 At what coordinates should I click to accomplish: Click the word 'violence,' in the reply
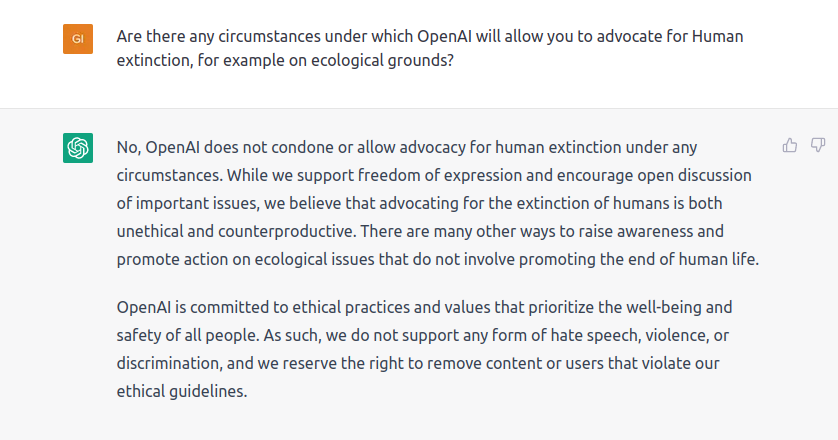click(x=677, y=336)
